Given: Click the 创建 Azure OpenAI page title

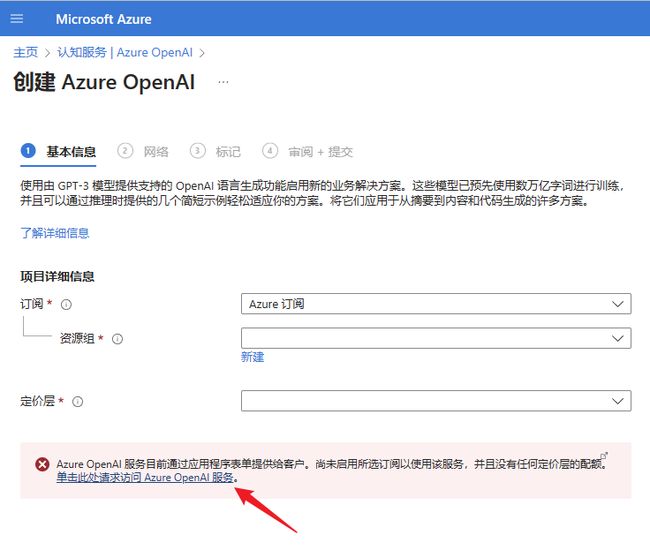Looking at the screenshot, I should (104, 82).
